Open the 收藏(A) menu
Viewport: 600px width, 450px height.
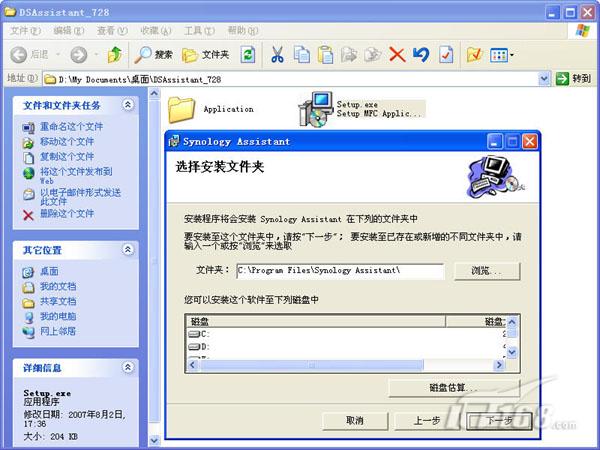point(156,31)
